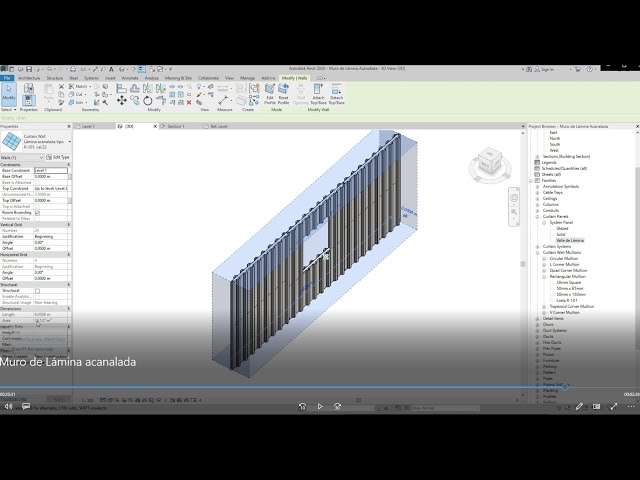Open the Curtain Wall type selector dropdown
Screen dimensions: 640x480
tap(69, 142)
